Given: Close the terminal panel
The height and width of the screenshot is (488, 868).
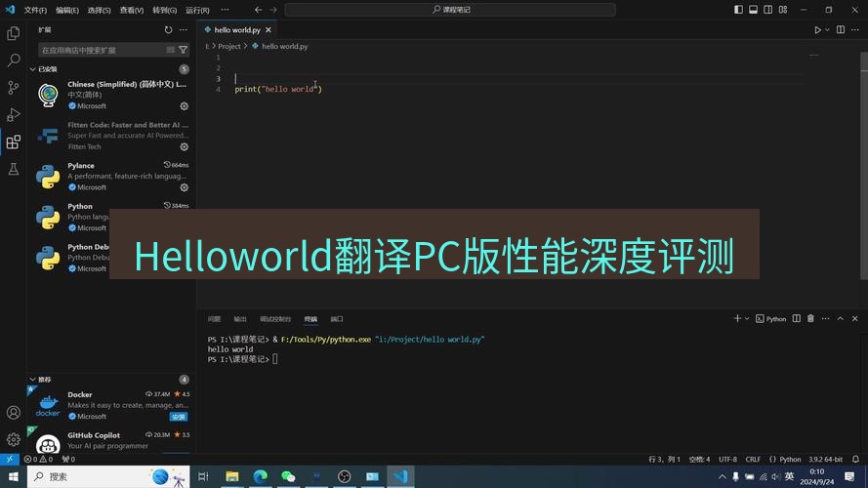Looking at the screenshot, I should [x=855, y=319].
